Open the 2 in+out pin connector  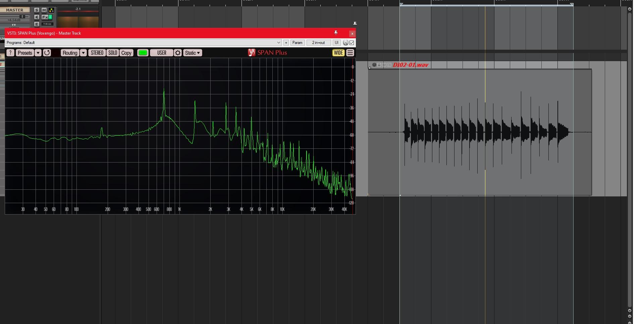[x=318, y=43]
